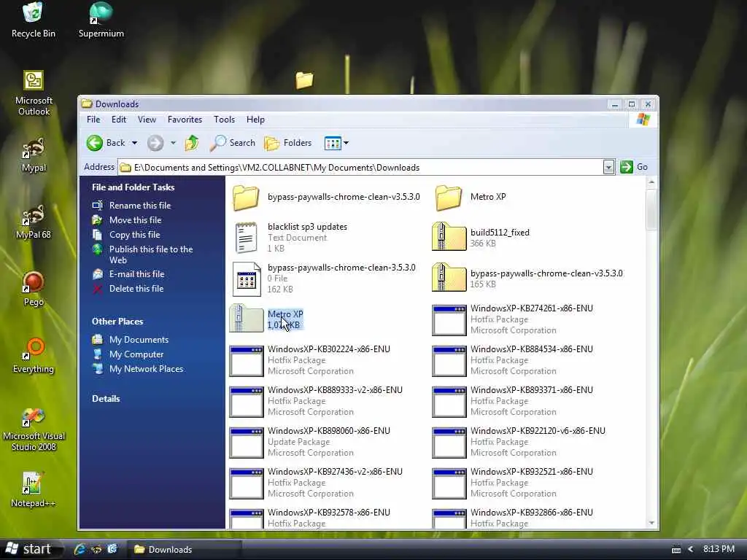
Task: Select WindowsXP-KB889333-v2-x86-ENU hotfix icon
Action: pos(247,402)
